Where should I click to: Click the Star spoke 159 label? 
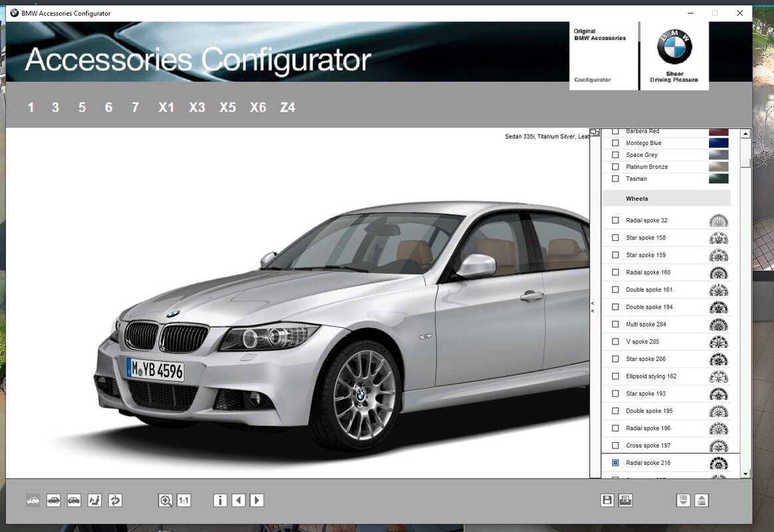[x=646, y=255]
